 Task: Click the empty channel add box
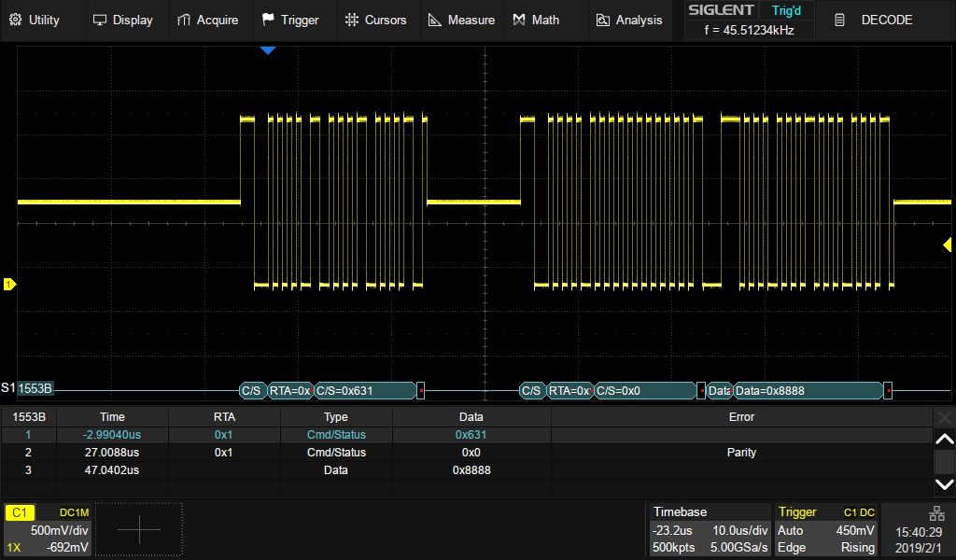(x=139, y=530)
